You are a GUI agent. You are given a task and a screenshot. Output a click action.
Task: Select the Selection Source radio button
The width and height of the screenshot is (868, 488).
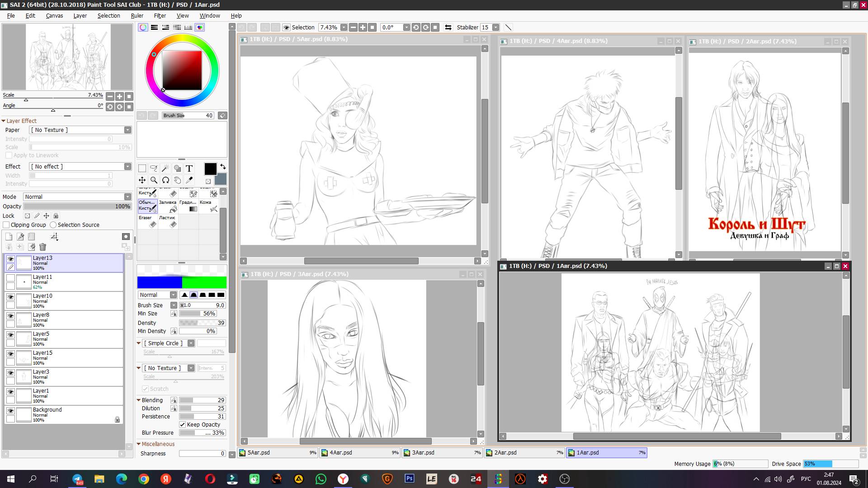coord(53,225)
